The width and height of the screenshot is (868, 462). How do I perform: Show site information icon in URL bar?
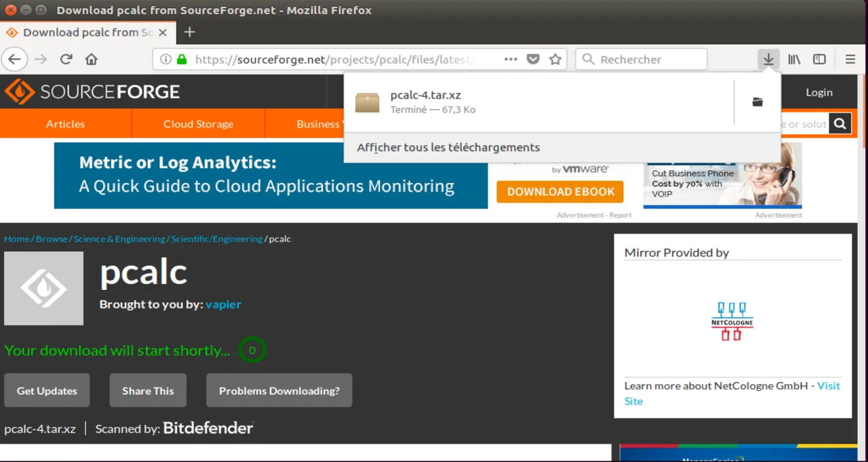tap(165, 59)
